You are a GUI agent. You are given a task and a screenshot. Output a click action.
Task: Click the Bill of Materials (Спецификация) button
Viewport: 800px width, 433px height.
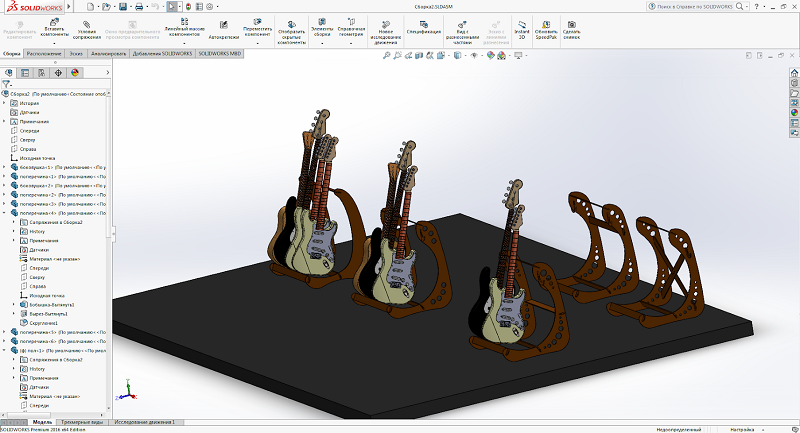(424, 28)
